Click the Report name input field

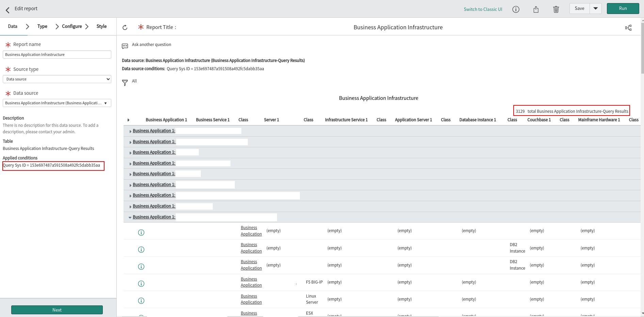57,55
